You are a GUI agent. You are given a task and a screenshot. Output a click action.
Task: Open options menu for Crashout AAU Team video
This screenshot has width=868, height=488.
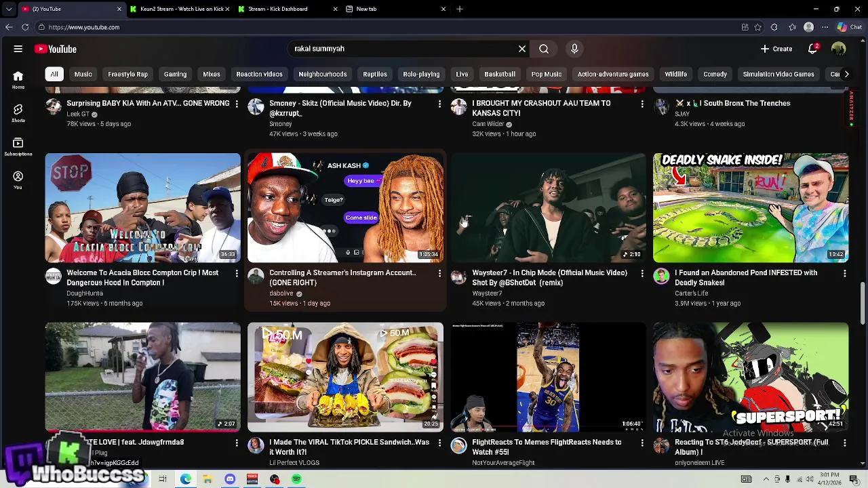642,104
